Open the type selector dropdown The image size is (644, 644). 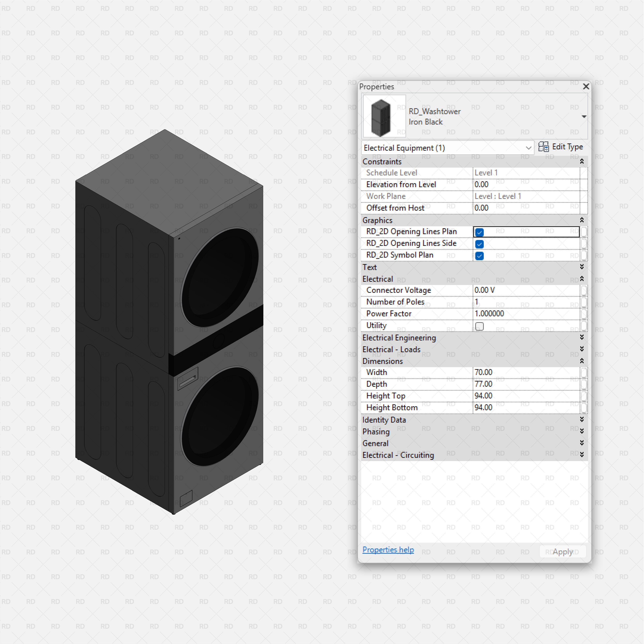(584, 116)
